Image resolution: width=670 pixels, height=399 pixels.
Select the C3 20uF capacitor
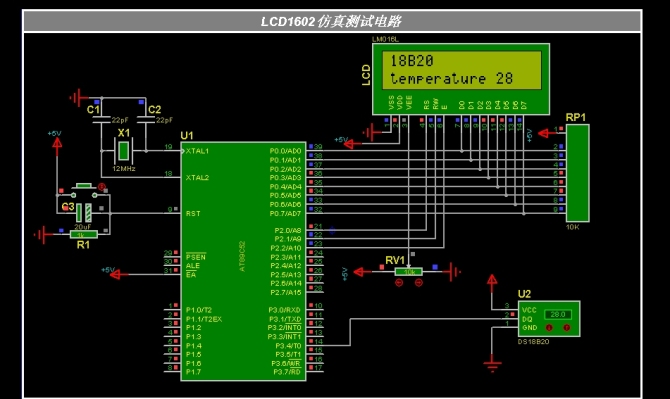pos(84,213)
